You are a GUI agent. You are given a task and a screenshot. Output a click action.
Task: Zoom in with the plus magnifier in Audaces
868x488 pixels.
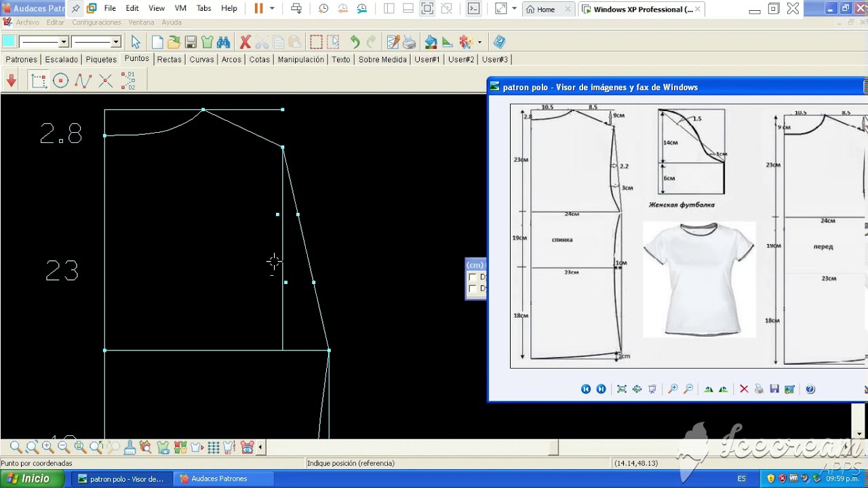click(x=47, y=447)
